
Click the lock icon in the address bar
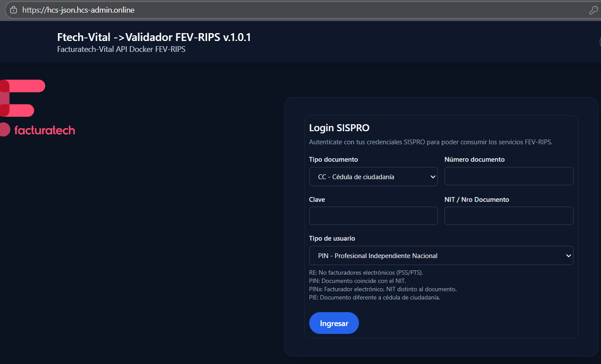14,10
